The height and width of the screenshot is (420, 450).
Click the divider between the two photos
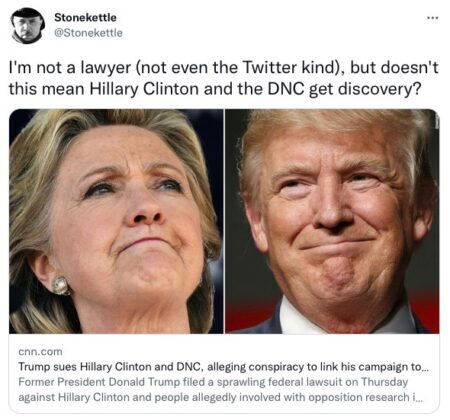tap(224, 221)
